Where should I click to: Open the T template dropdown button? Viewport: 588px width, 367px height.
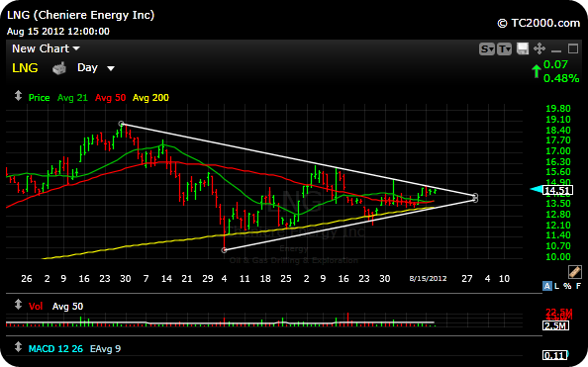pyautogui.click(x=505, y=48)
